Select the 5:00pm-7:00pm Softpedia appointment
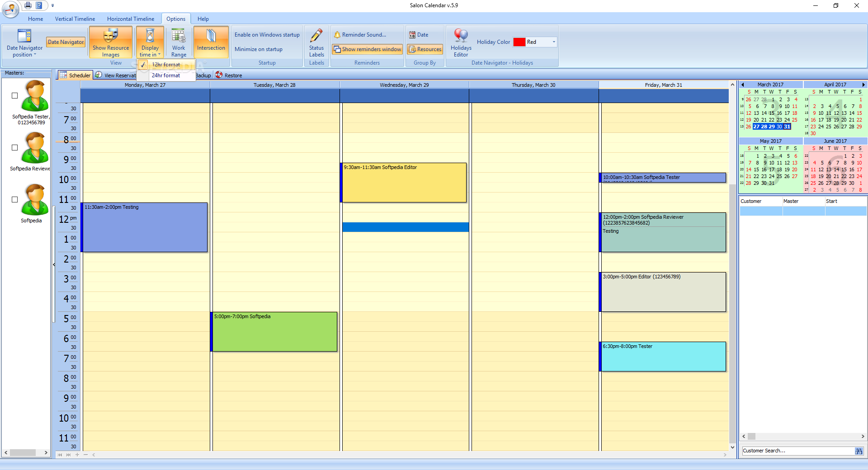 coord(274,332)
